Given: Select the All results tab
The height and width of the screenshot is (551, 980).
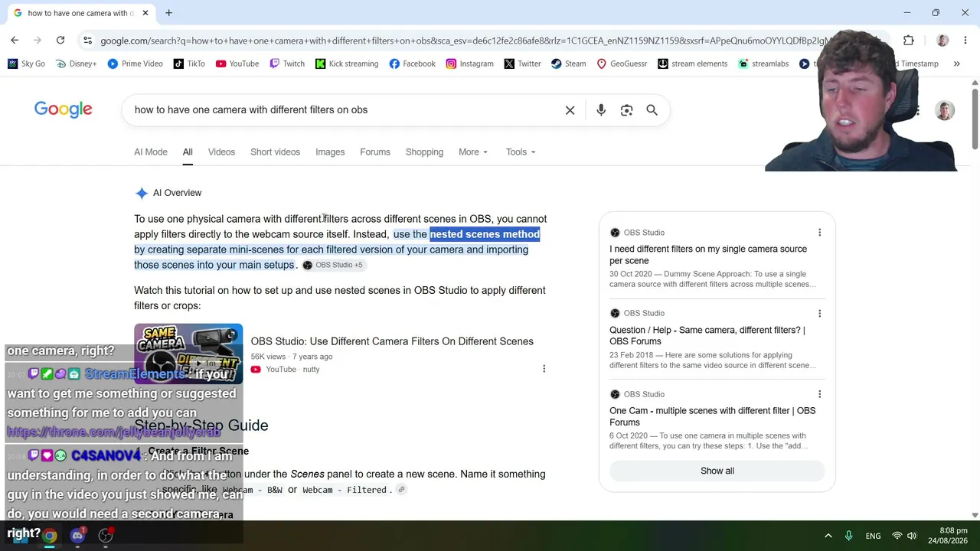Looking at the screenshot, I should [188, 152].
